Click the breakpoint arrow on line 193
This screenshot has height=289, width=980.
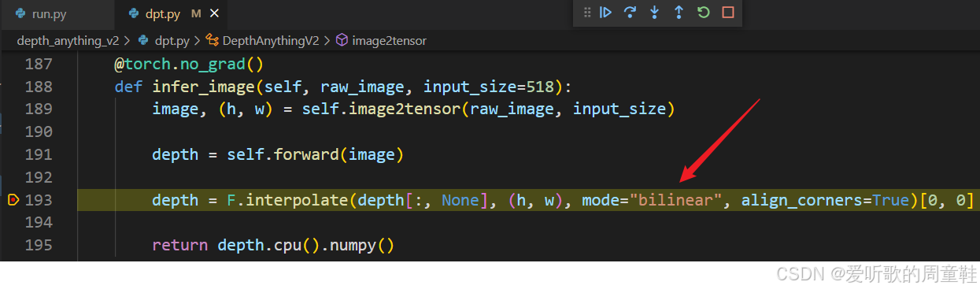tap(13, 200)
